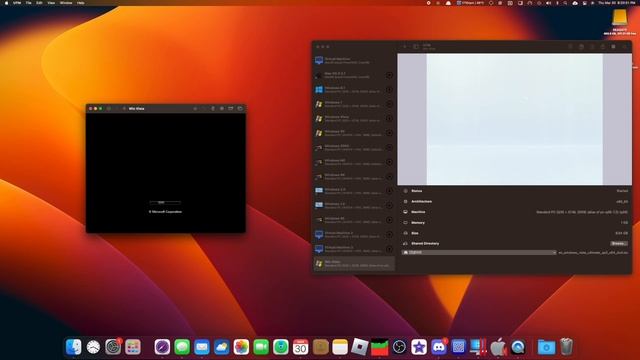Image resolution: width=640 pixels, height=360 pixels.
Task: Click the Browse button for Shared Directory
Action: point(619,243)
